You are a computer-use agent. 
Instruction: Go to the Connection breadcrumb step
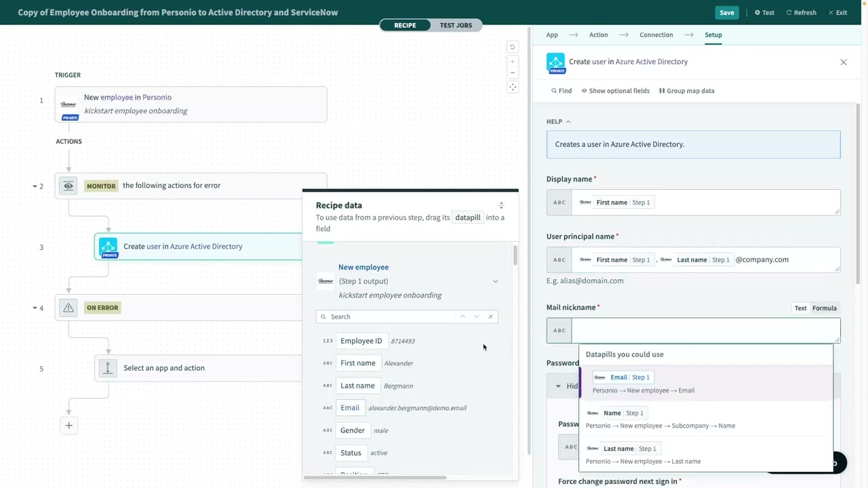click(x=656, y=35)
